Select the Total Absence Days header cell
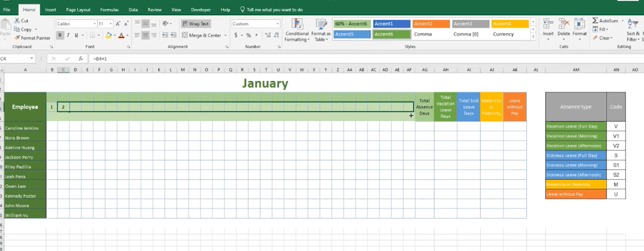644x251 pixels. tap(424, 107)
